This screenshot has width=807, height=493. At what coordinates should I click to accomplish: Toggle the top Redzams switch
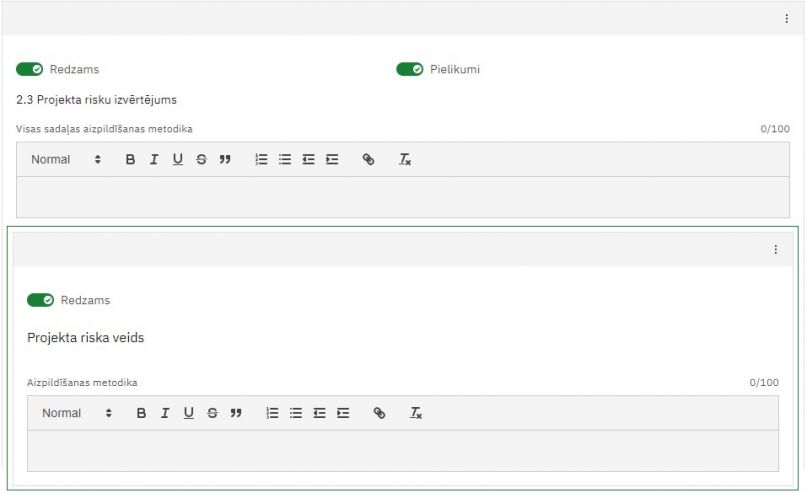[x=29, y=69]
